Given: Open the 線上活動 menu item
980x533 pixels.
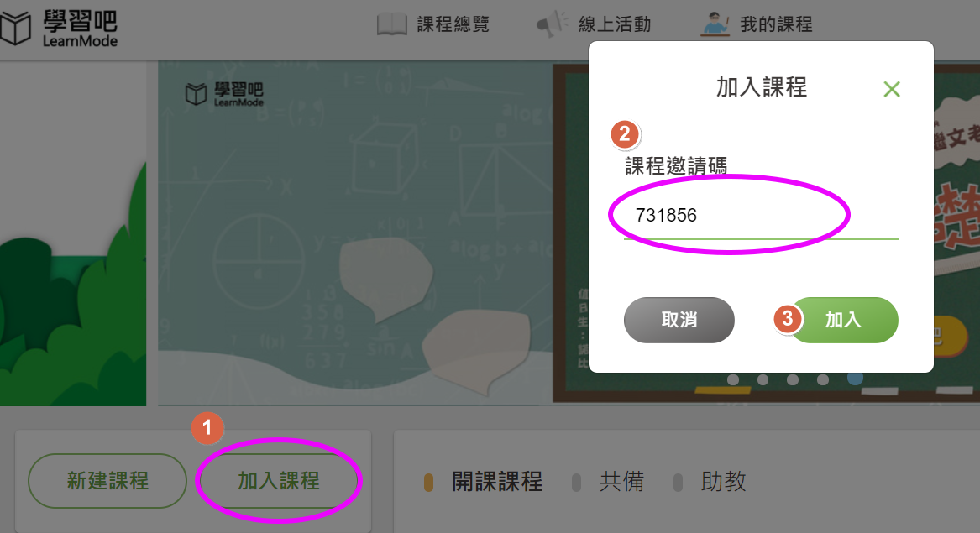Looking at the screenshot, I should [615, 24].
